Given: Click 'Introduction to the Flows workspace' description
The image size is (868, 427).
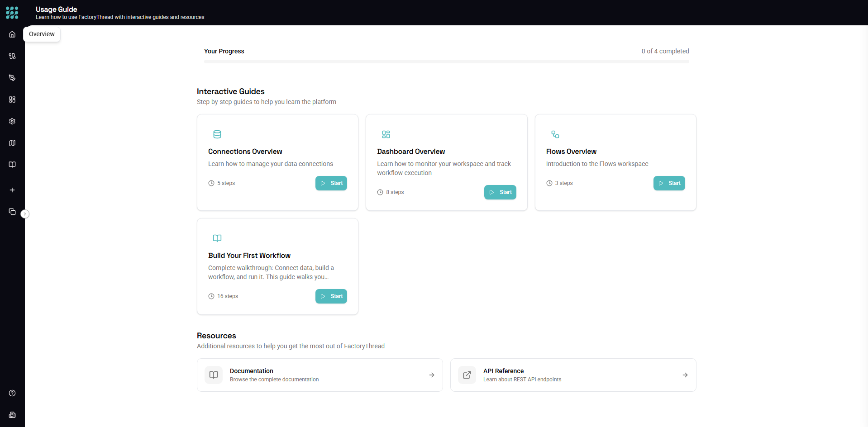Looking at the screenshot, I should point(597,164).
